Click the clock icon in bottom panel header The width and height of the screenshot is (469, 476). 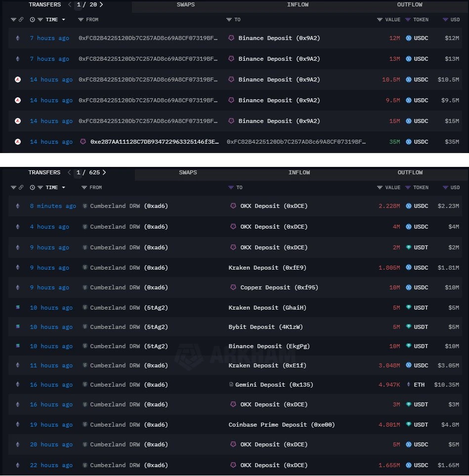[x=32, y=187]
